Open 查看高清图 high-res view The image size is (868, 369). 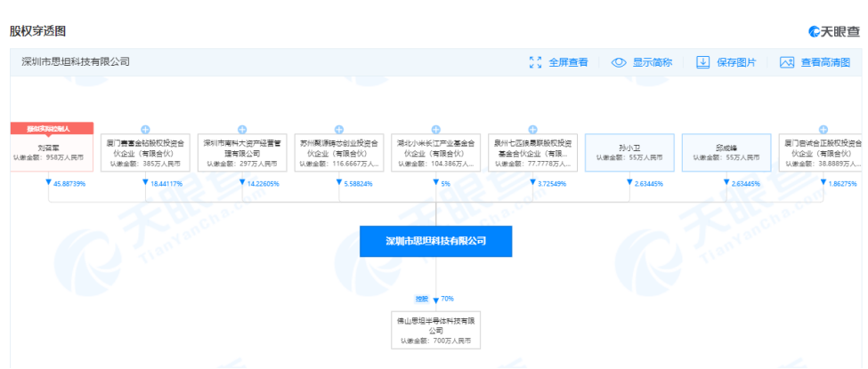point(825,62)
